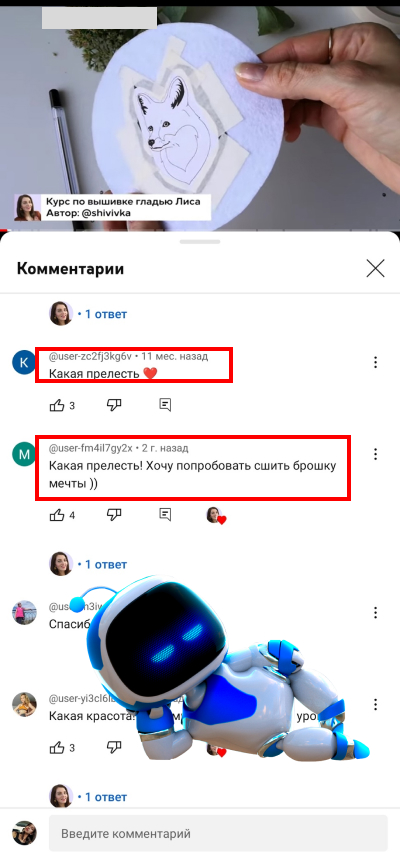Like the "брошку мечты" comment
Screen dimensions: 400x852
pos(57,515)
